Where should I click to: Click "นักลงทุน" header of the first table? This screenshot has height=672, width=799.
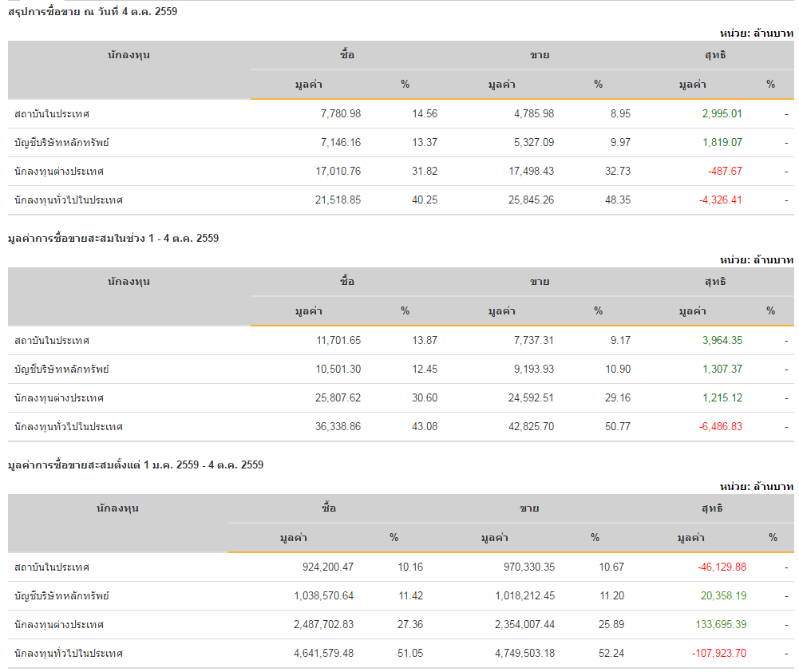(129, 55)
